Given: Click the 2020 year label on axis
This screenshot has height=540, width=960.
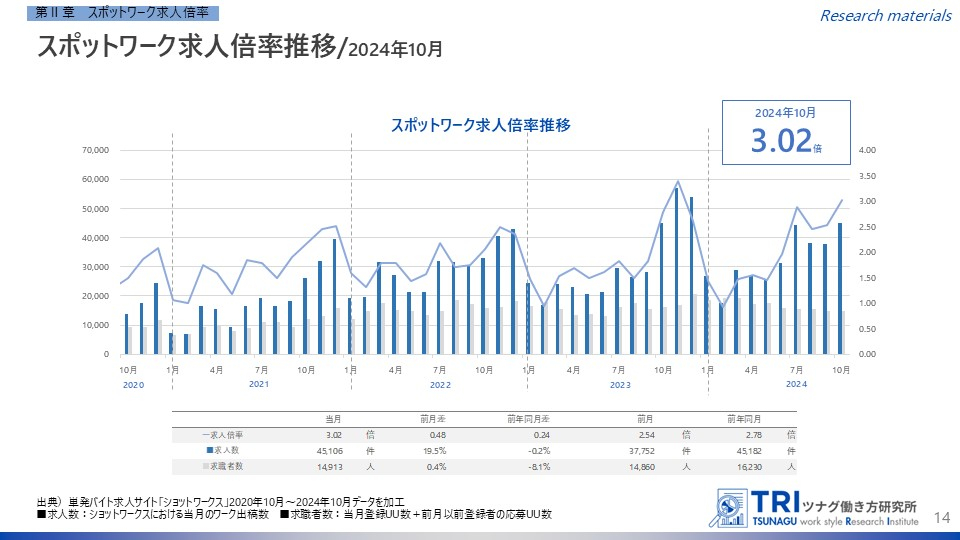Looking at the screenshot, I should pyautogui.click(x=134, y=384).
